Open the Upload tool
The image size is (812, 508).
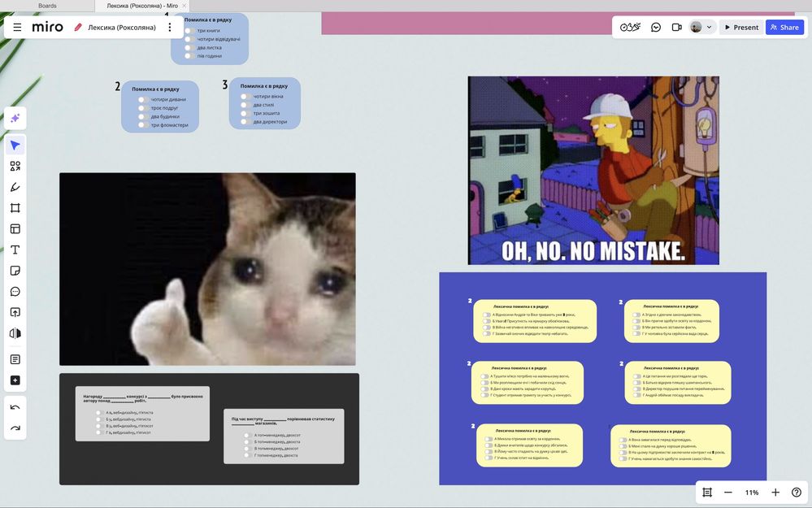[15, 312]
